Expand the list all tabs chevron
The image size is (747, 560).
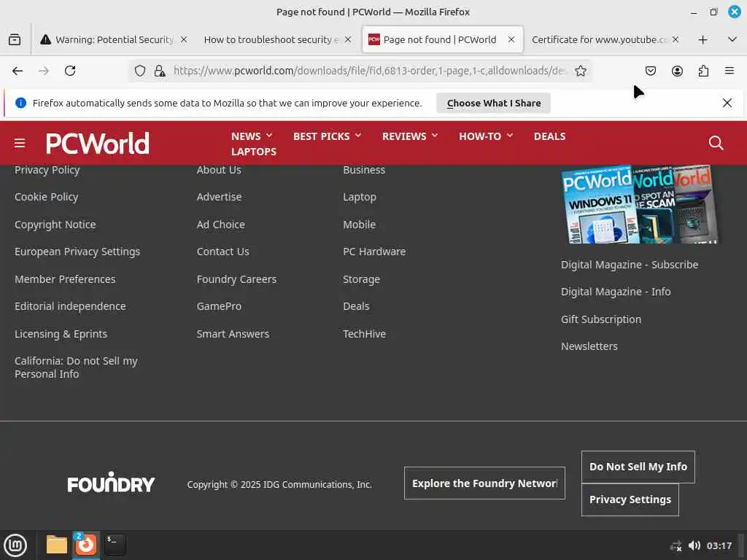(x=732, y=39)
